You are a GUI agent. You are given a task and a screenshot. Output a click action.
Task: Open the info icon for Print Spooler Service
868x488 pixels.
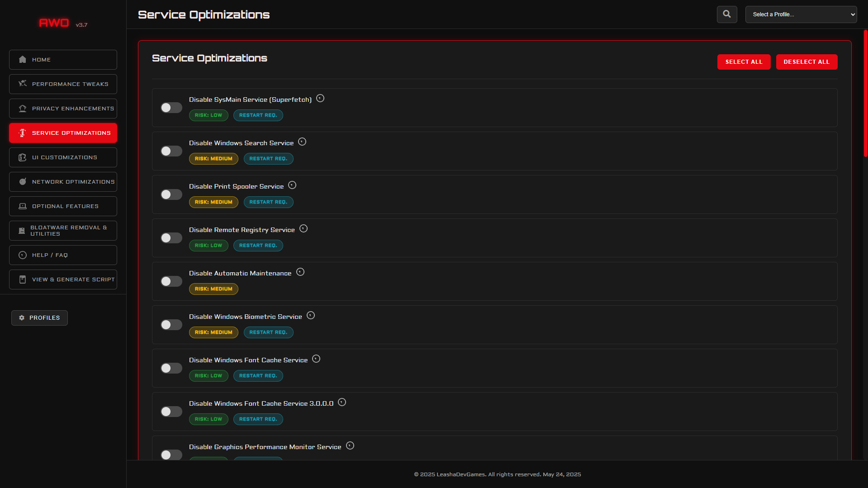(292, 185)
